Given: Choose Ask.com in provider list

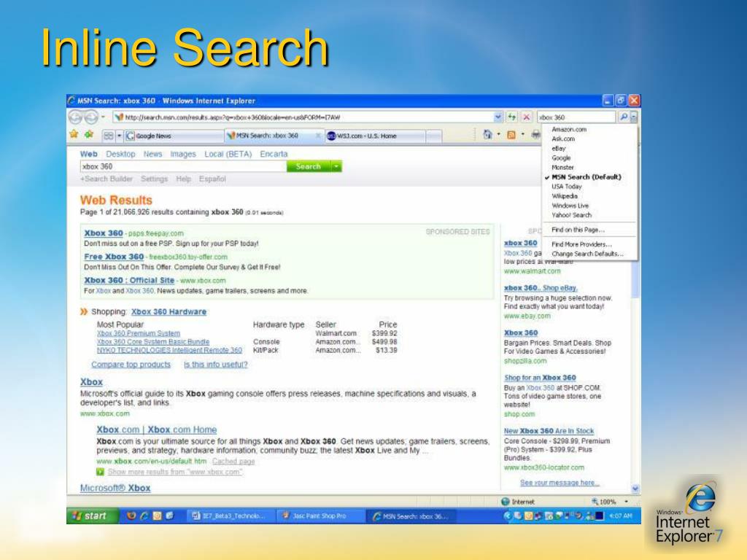Looking at the screenshot, I should 563,139.
